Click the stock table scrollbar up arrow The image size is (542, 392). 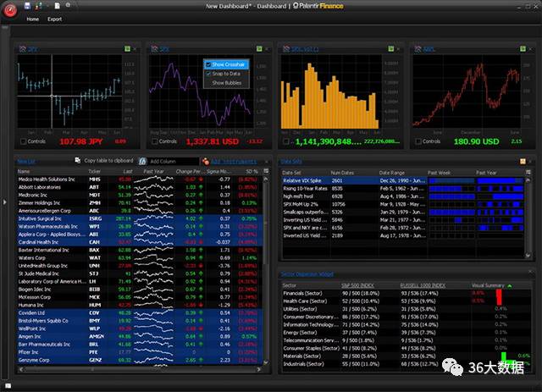pos(266,179)
